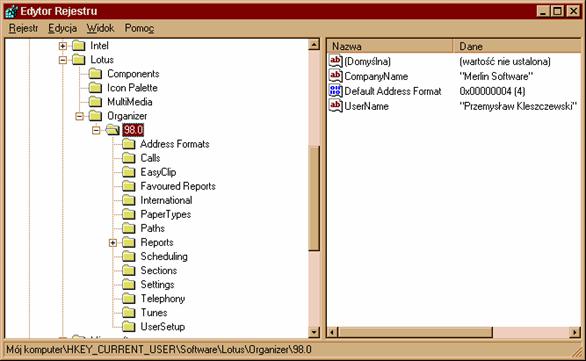Select the Lotus key label
Screen dimensions: 586x361
[102, 60]
